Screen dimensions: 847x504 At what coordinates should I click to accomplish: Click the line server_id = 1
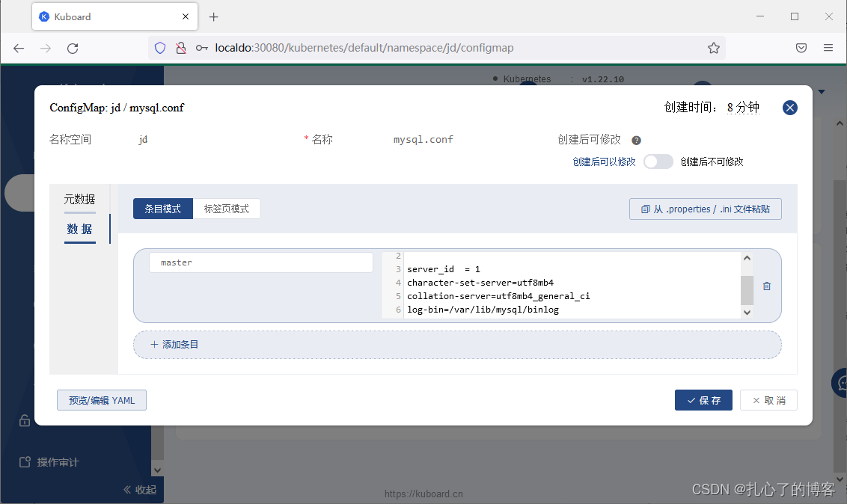tap(444, 269)
